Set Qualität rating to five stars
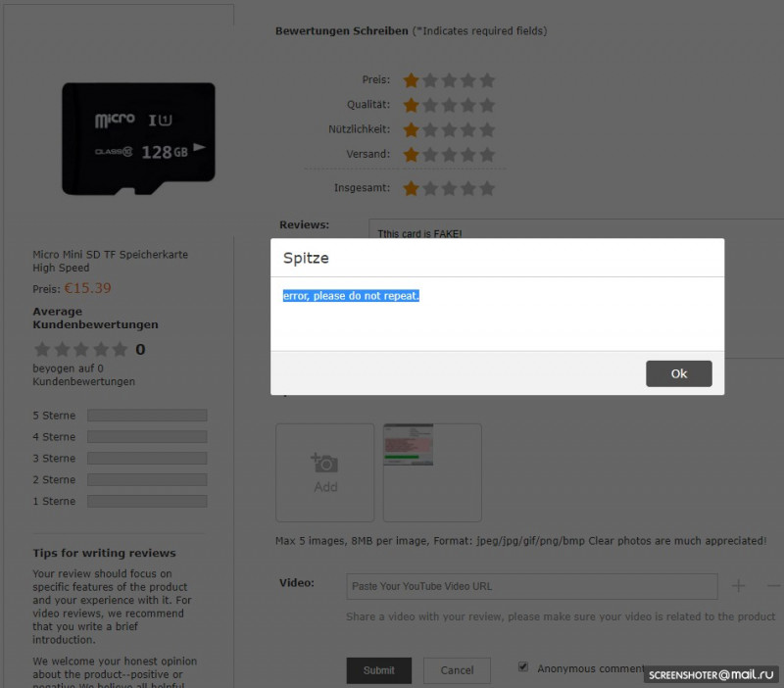Screen dimensions: 784x688 coord(487,105)
